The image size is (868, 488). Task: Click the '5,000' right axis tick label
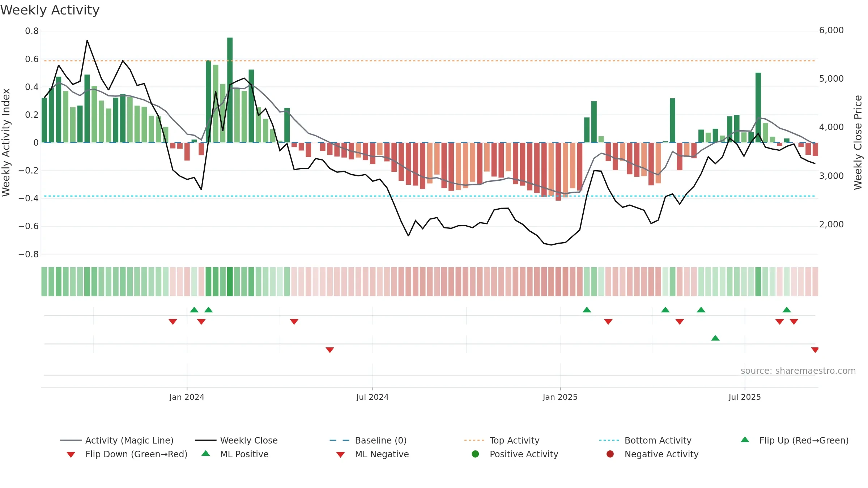[x=831, y=78]
